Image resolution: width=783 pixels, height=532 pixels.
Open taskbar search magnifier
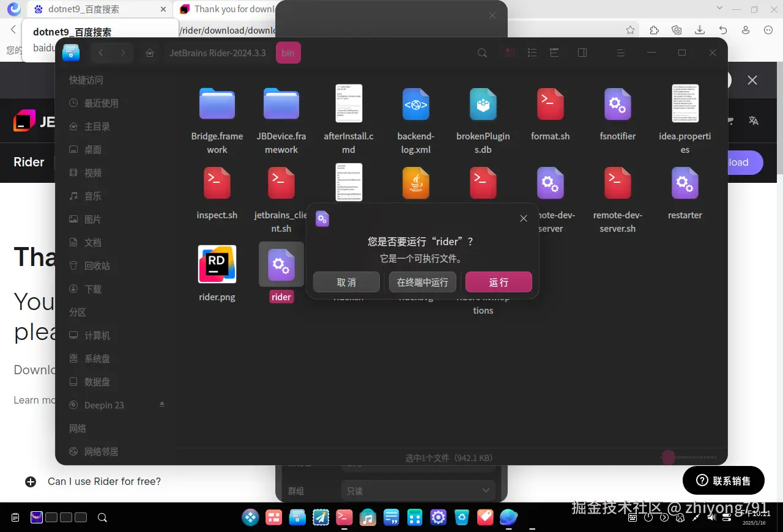pos(102,517)
